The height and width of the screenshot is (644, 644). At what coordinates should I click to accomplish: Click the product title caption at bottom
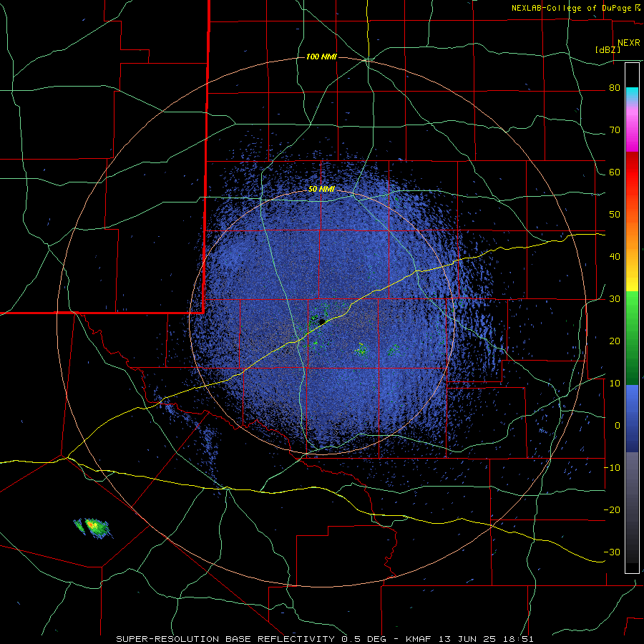click(x=325, y=639)
